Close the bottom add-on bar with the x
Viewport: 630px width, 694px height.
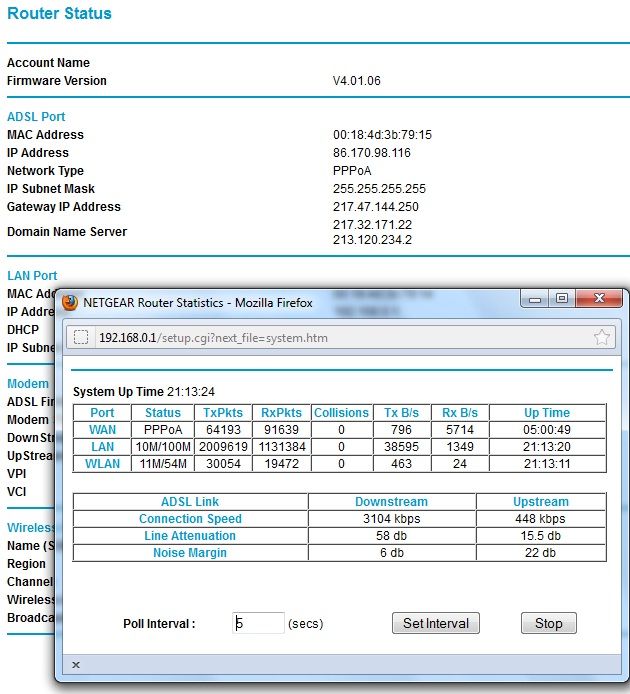pos(76,665)
